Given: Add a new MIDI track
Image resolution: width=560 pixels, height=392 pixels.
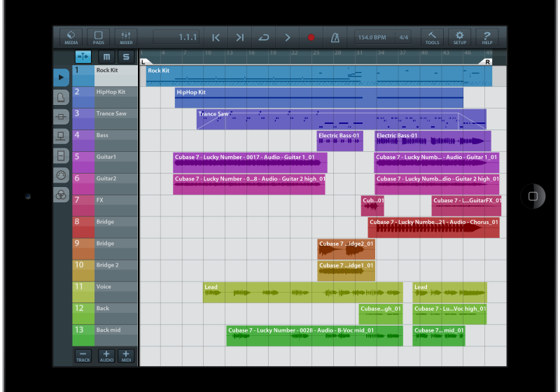Looking at the screenshot, I should 126,356.
